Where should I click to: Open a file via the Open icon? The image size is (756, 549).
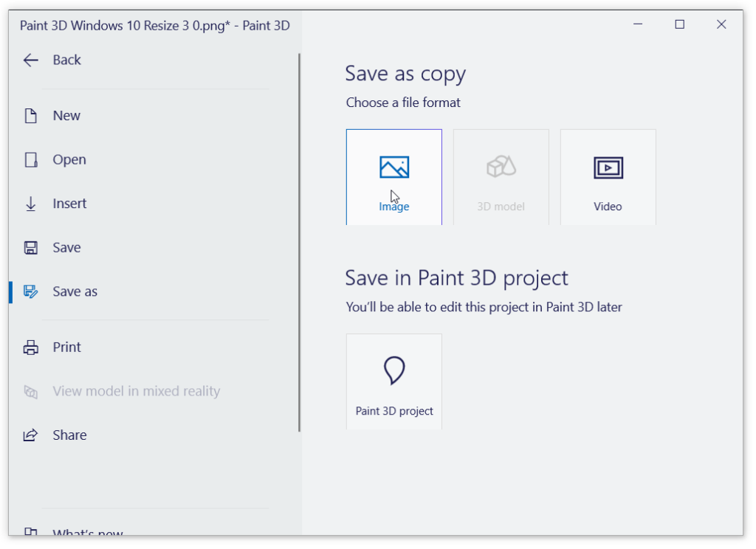30,160
